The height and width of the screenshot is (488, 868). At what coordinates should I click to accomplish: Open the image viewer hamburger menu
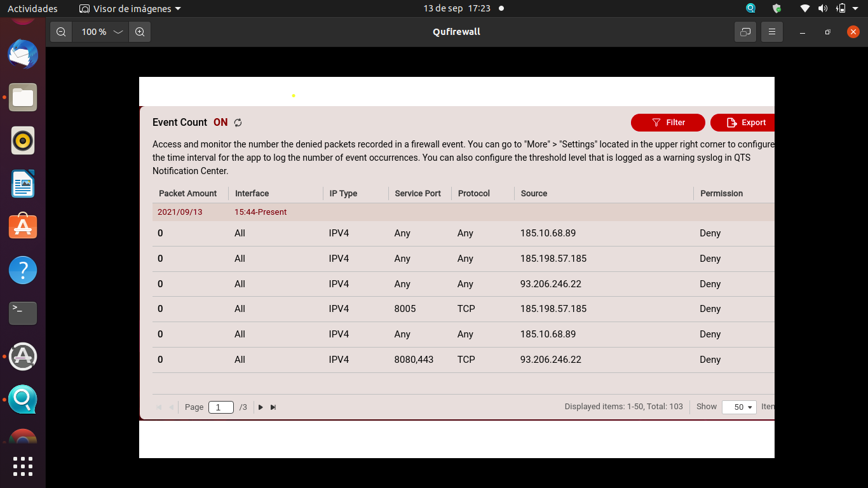point(772,32)
